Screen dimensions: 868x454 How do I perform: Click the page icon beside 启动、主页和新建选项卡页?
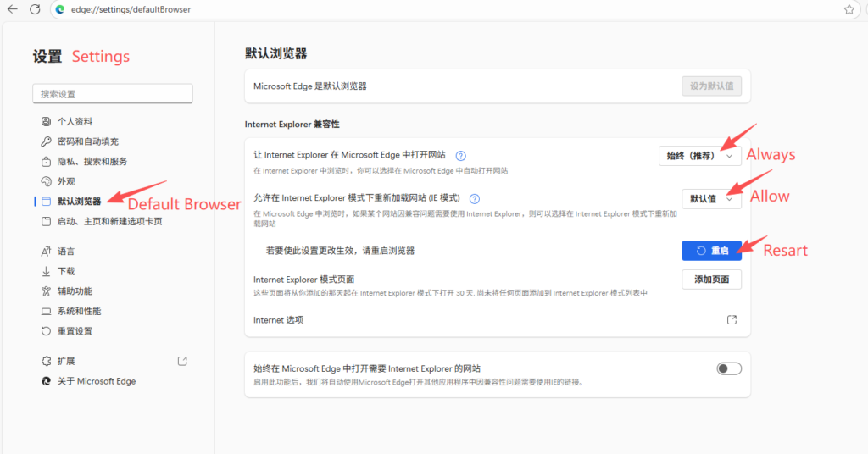(x=46, y=221)
